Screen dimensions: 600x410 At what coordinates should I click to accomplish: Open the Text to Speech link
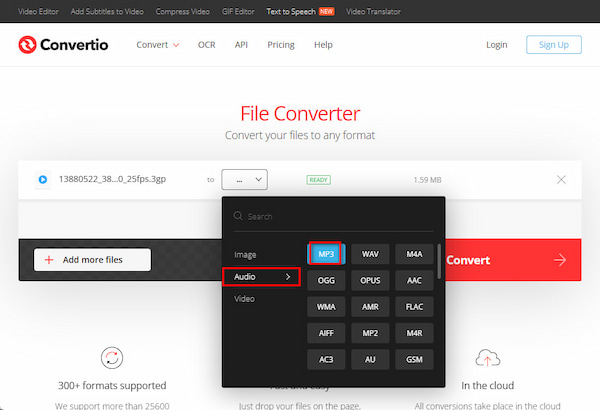[291, 11]
